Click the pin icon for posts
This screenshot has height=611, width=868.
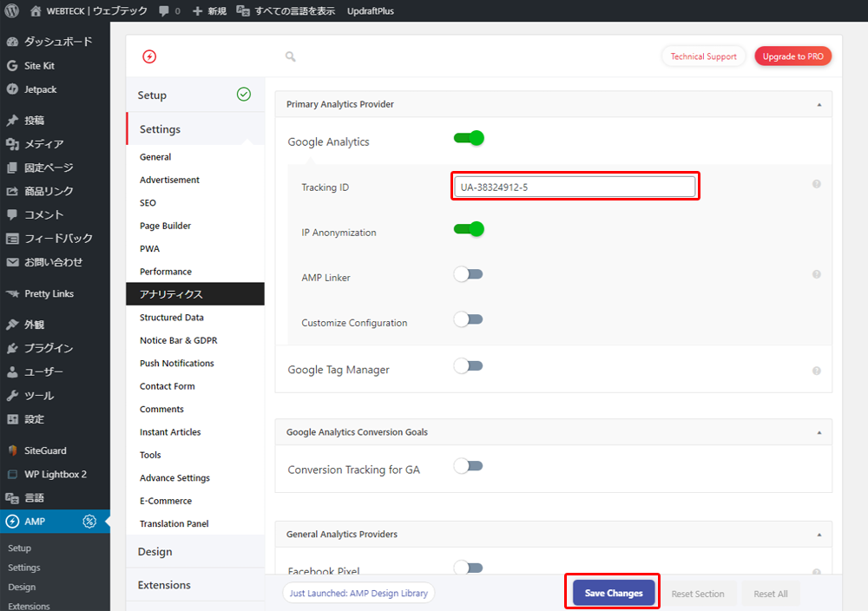12,120
